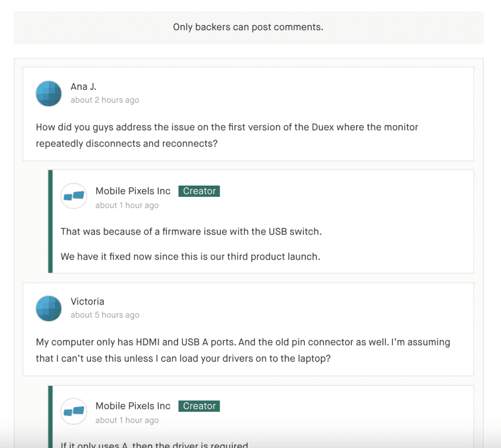
Task: Click the 'about 1 hour ago' timestamp on first reply
Action: 127,205
